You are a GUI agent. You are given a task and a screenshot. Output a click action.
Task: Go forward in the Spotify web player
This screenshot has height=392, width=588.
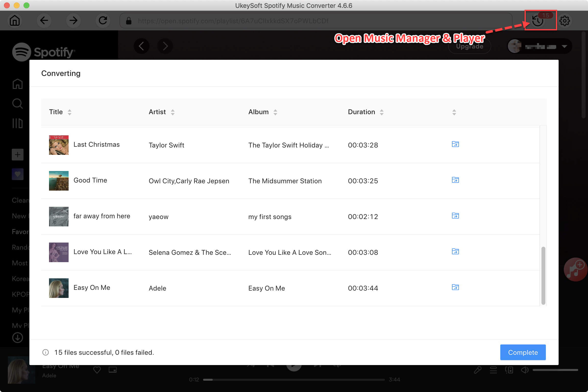pyautogui.click(x=165, y=46)
